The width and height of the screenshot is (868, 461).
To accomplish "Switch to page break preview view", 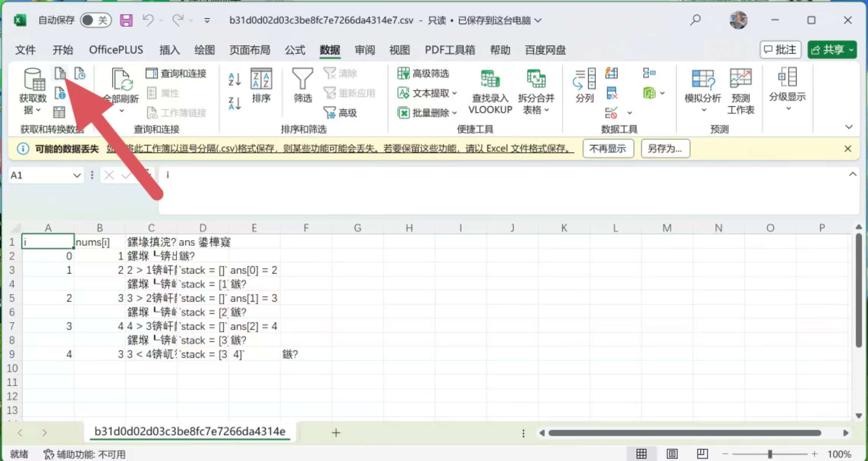I will coord(702,454).
